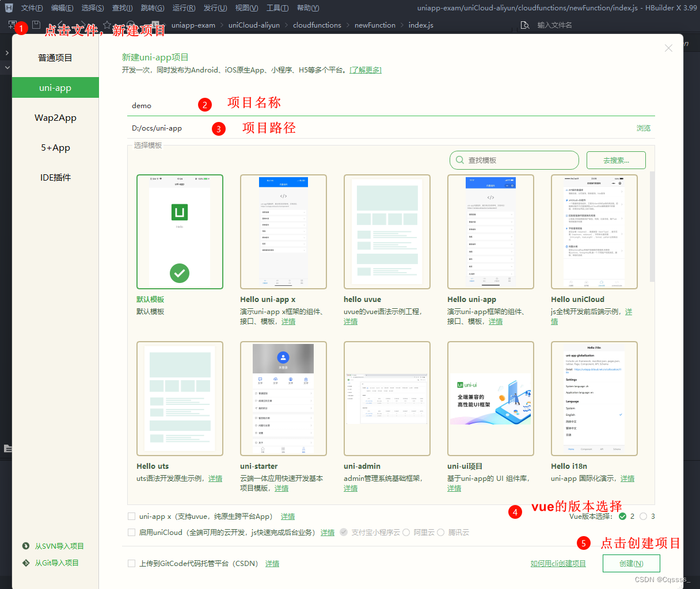Enable the uni-app x checkbox
700x589 pixels.
132,517
